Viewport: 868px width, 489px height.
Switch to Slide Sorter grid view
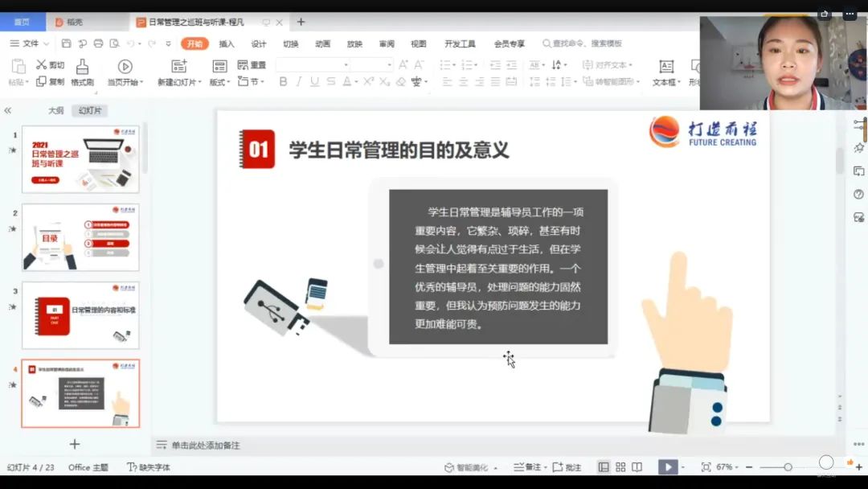coord(620,467)
